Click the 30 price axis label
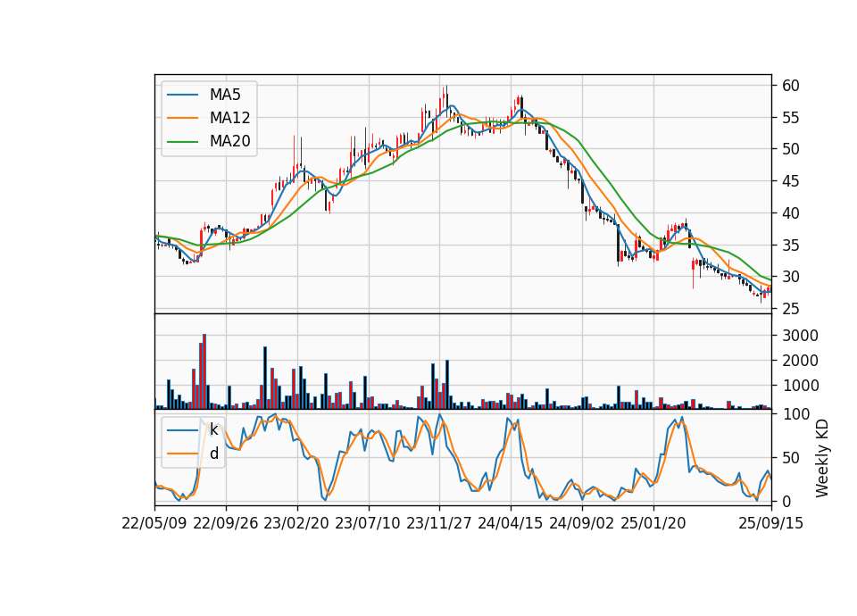Viewport: 857px width, 616px height. [790, 277]
